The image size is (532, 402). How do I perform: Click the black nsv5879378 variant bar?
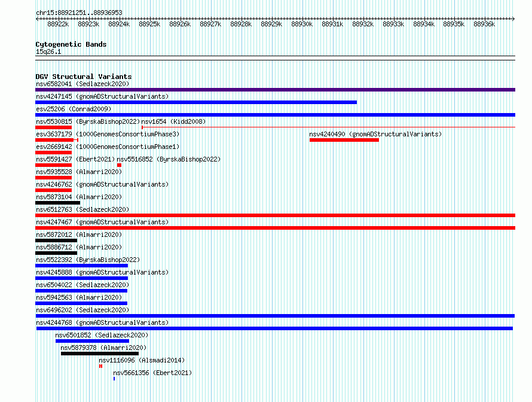(x=100, y=354)
